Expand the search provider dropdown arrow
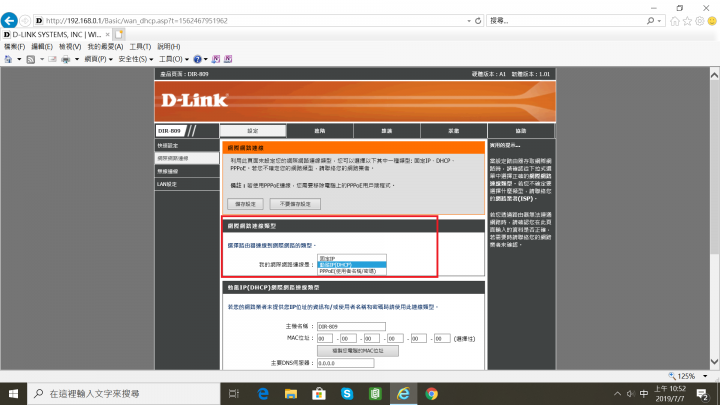The height and width of the screenshot is (405, 720). point(659,21)
